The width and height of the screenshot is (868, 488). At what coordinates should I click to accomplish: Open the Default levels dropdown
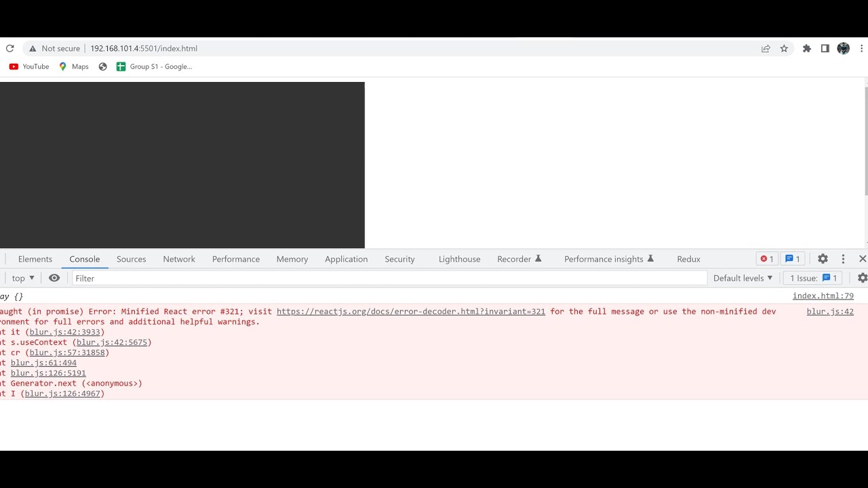coord(743,278)
